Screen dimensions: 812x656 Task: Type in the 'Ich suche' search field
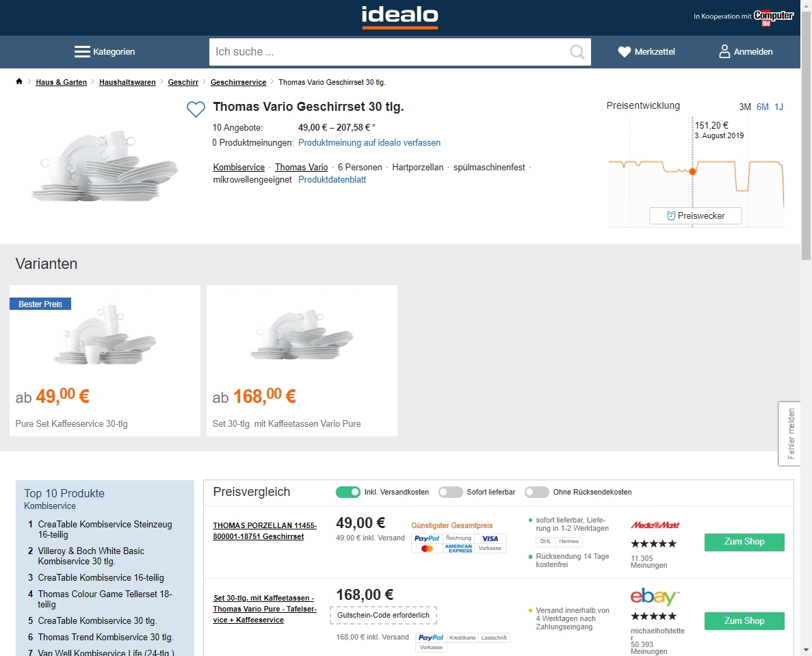[x=390, y=52]
